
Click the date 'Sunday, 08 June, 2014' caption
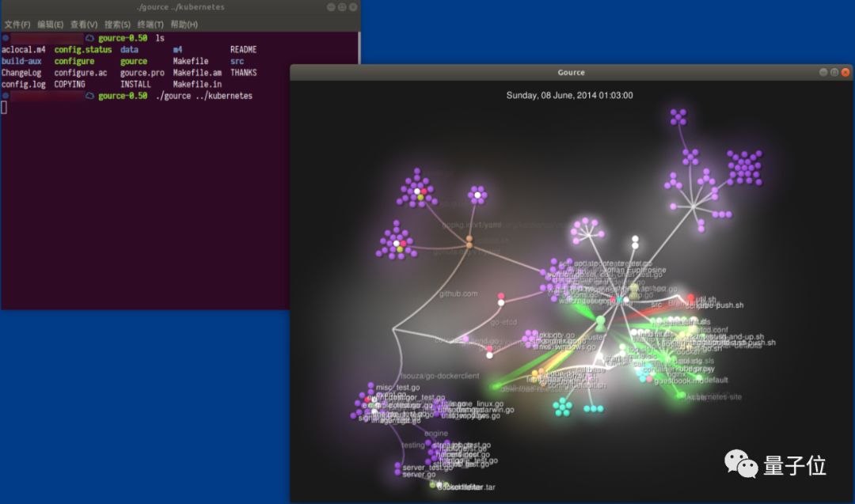(569, 96)
